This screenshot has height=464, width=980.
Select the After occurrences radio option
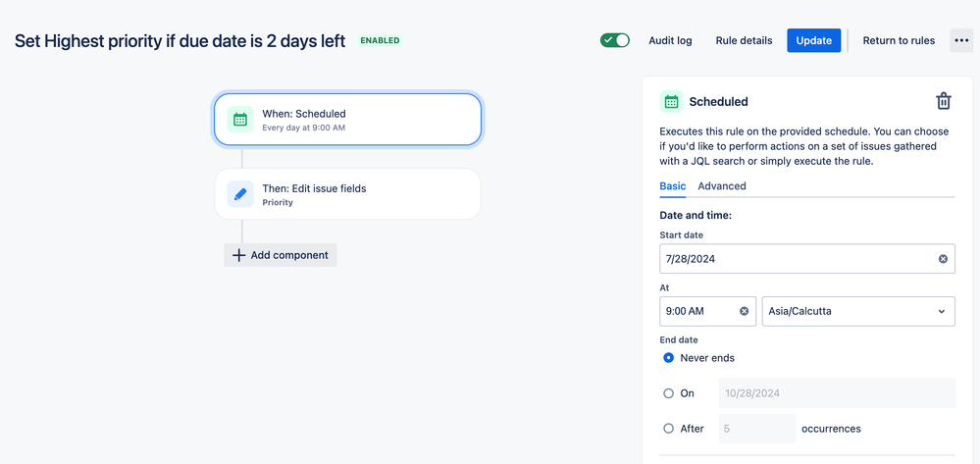tap(669, 429)
